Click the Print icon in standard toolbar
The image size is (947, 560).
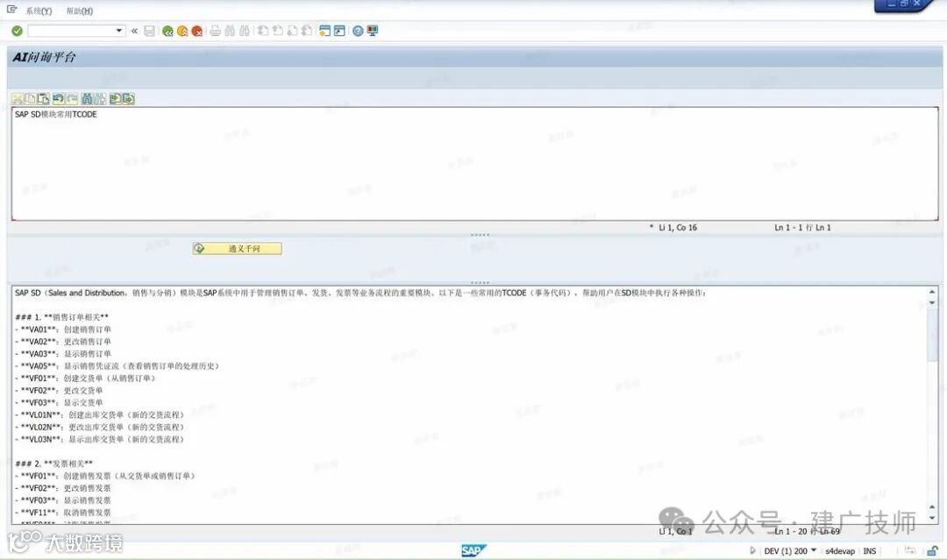[215, 31]
